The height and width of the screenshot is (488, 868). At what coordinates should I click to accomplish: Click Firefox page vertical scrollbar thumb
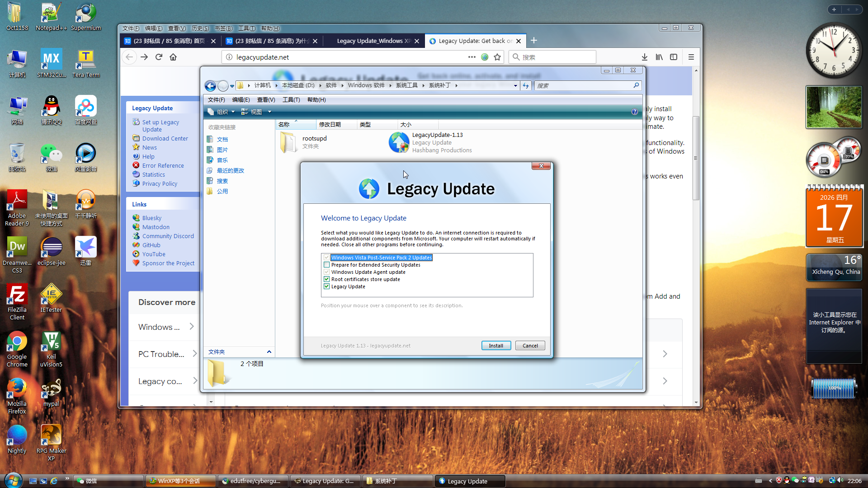click(x=696, y=158)
